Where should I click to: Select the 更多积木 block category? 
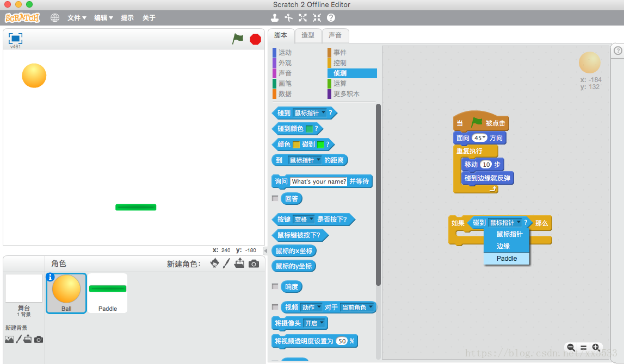346,94
